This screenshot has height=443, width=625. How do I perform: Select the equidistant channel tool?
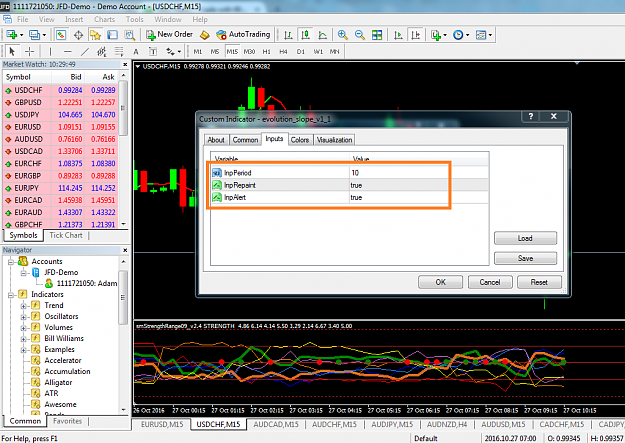102,51
